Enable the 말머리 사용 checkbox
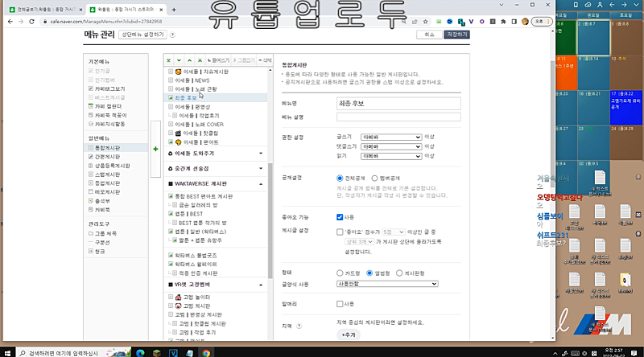The image size is (644, 357). tap(340, 304)
